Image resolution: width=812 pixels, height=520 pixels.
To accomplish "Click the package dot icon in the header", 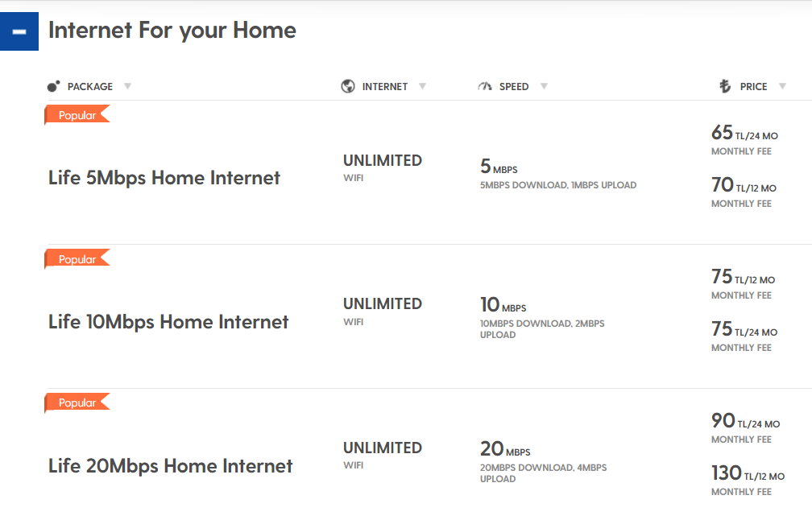I will (x=53, y=86).
